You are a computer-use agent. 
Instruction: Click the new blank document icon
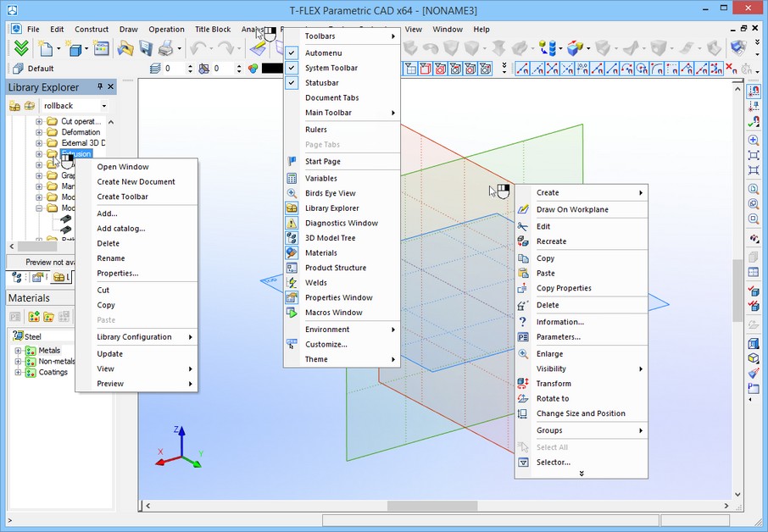(x=46, y=48)
